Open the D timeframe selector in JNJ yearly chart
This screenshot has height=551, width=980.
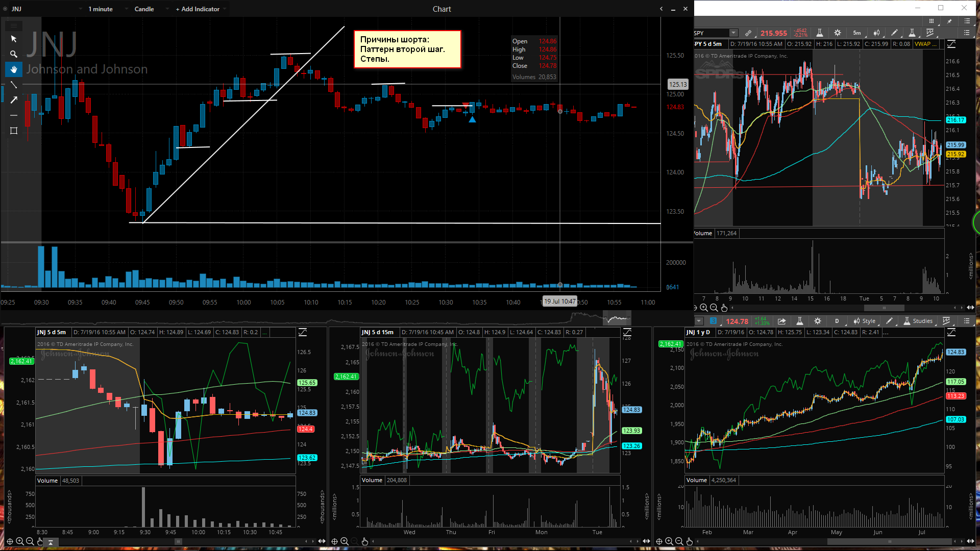click(x=837, y=321)
